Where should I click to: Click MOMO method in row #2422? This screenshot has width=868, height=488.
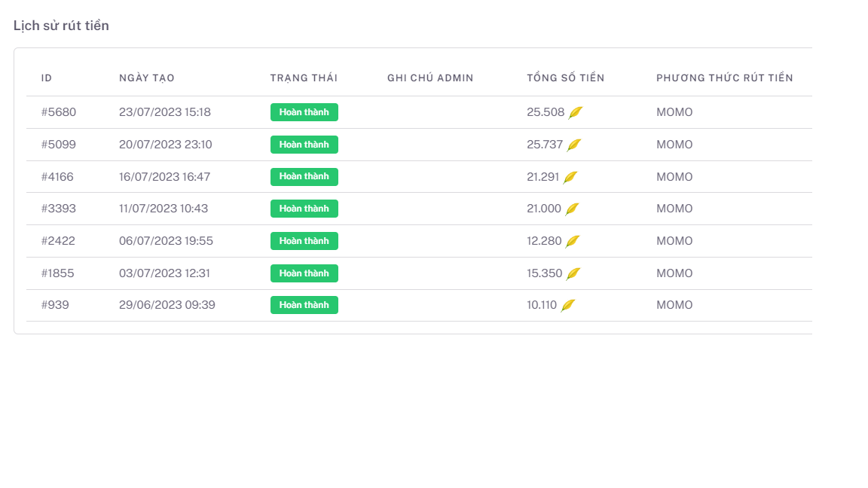pyautogui.click(x=674, y=241)
